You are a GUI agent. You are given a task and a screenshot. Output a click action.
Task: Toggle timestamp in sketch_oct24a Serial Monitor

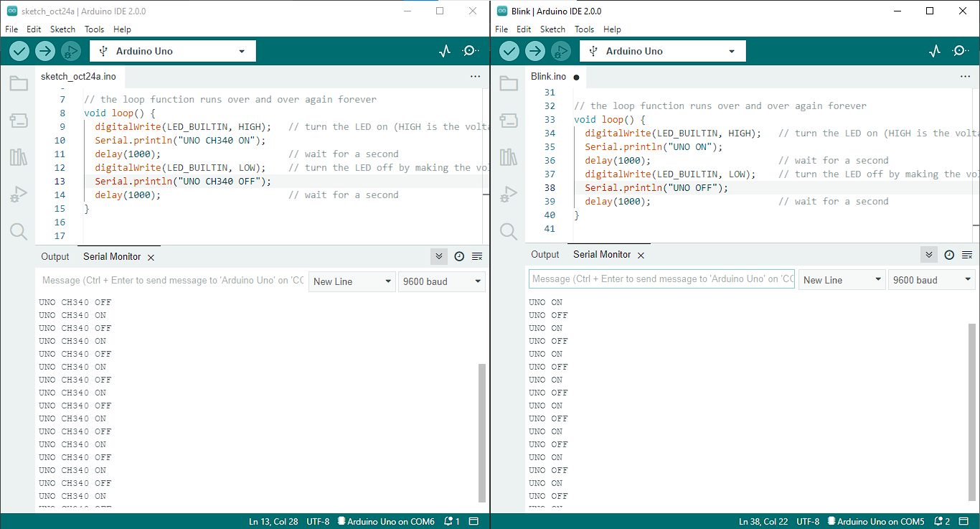click(x=459, y=256)
